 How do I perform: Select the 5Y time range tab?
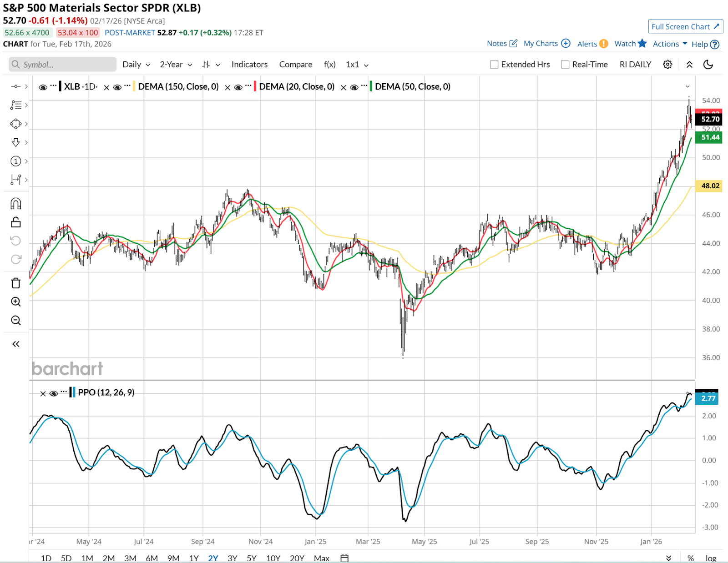252,558
